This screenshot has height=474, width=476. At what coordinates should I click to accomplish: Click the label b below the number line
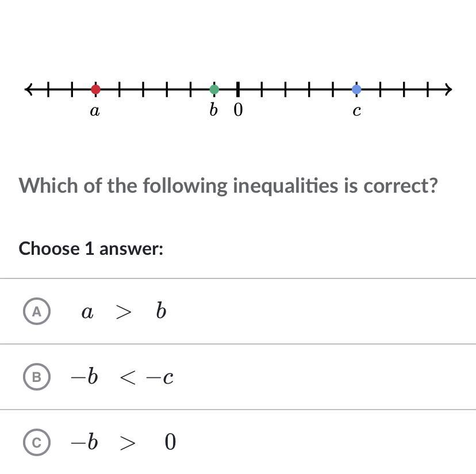(213, 109)
